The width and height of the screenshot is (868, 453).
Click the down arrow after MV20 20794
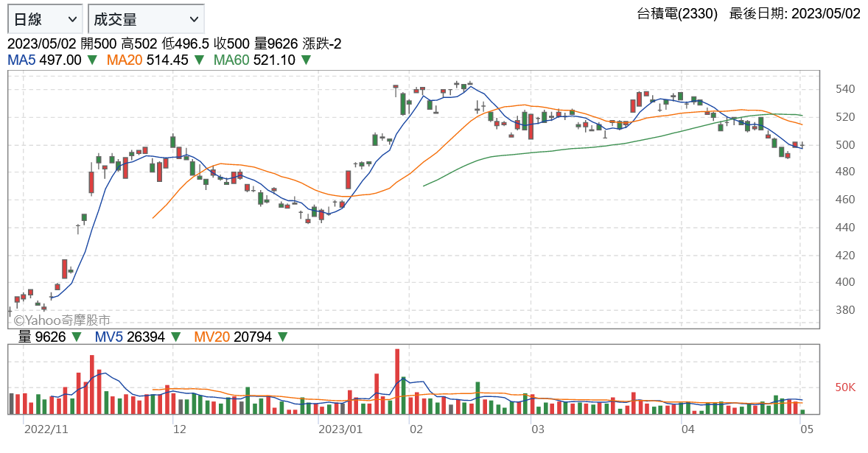coord(282,337)
